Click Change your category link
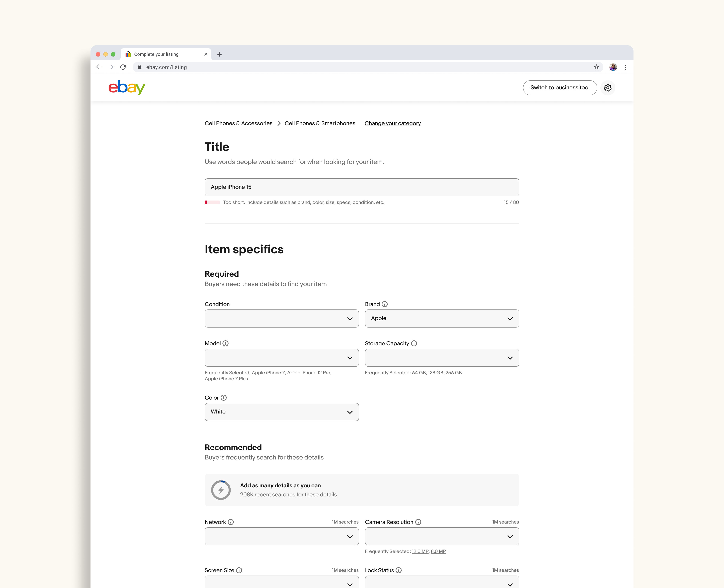The width and height of the screenshot is (724, 588). tap(393, 123)
